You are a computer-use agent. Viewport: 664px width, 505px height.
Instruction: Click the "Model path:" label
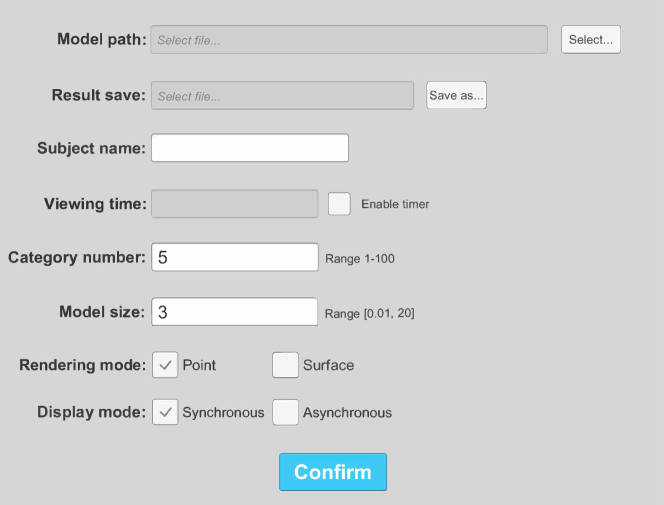click(102, 40)
